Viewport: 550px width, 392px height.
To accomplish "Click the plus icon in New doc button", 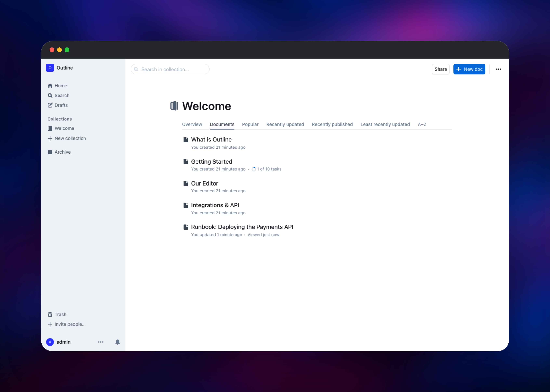I will point(459,69).
